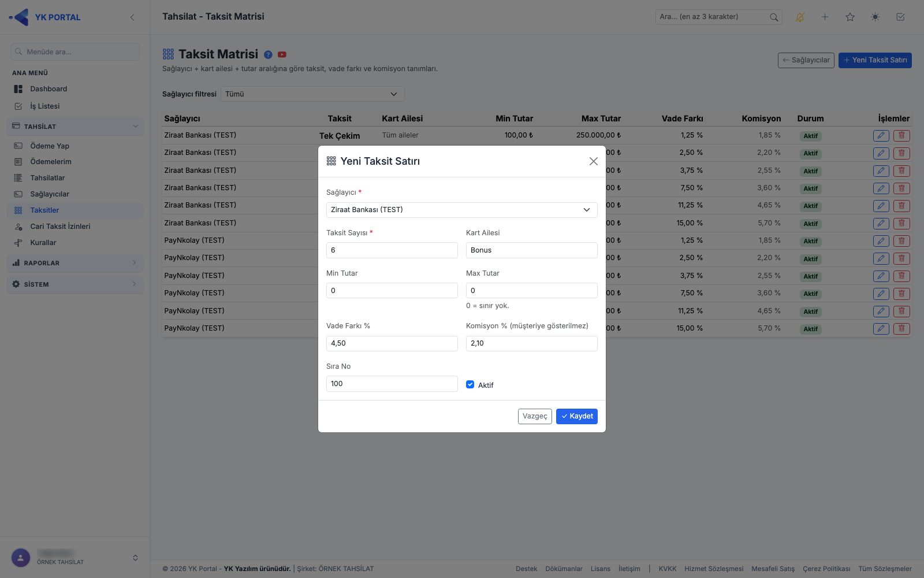Edit the last PayNkolay row with 15,00 % vade farkı
Viewport: 924px width, 578px height.
tap(881, 329)
